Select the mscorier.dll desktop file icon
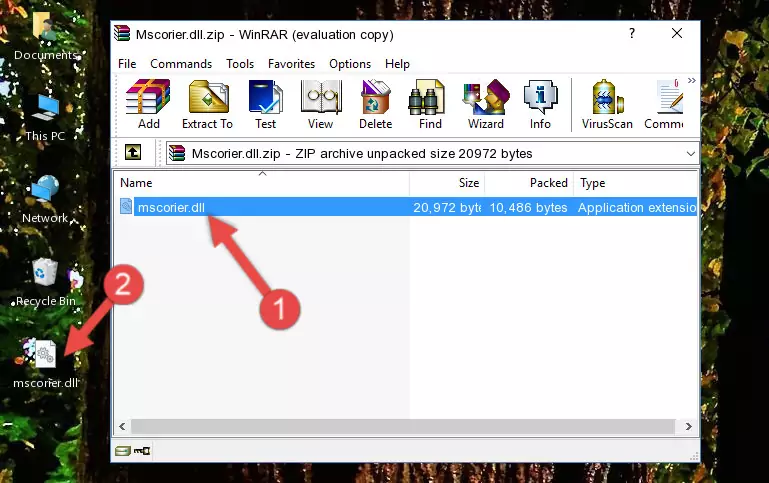The height and width of the screenshot is (483, 769). pos(45,364)
